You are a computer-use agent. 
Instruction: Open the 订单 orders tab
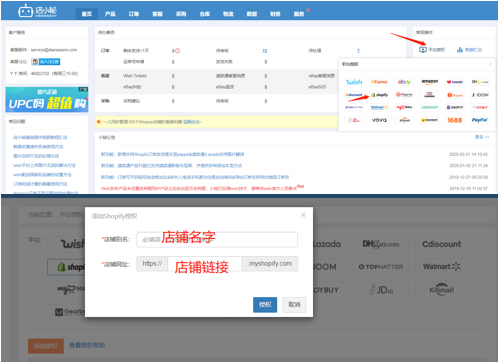[134, 14]
